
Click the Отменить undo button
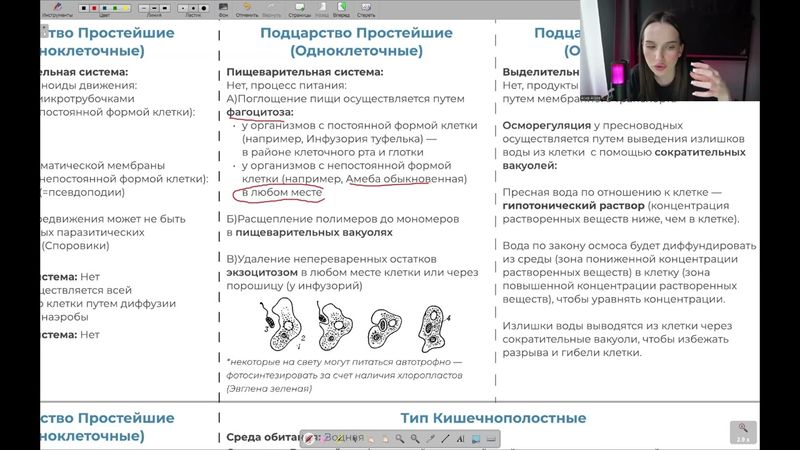[x=247, y=9]
